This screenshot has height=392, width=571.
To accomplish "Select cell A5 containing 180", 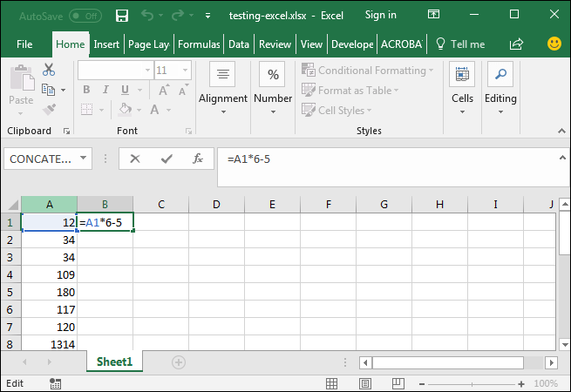I will point(49,291).
